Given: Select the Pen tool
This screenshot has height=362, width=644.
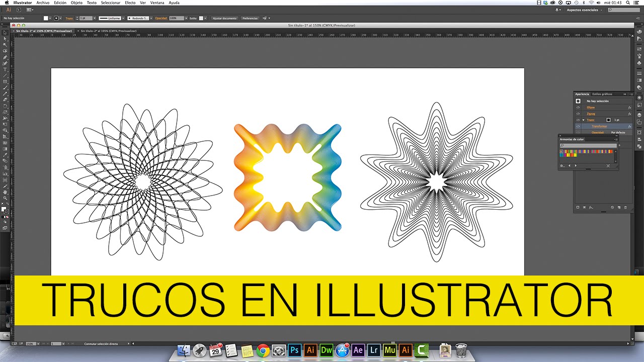Looking at the screenshot, I should click(5, 57).
